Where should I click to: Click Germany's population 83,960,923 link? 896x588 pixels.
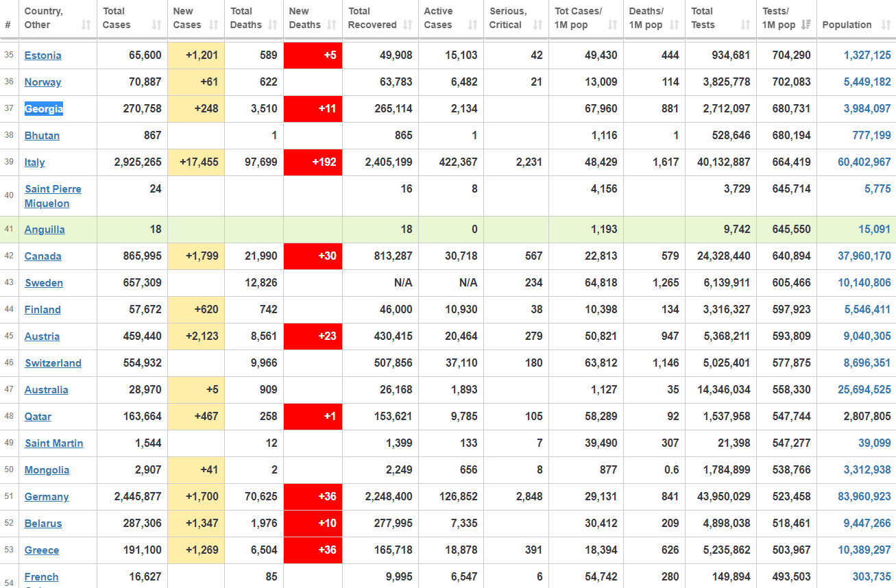864,497
